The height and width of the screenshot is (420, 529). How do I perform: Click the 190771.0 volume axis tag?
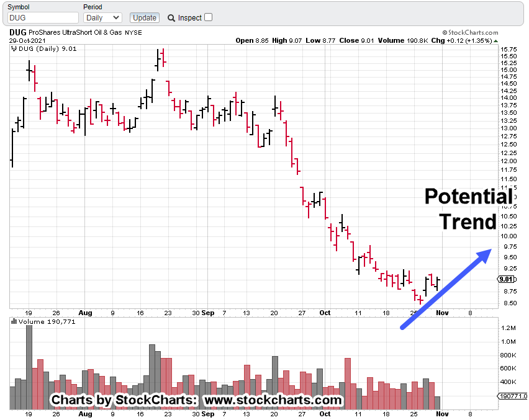tap(514, 396)
